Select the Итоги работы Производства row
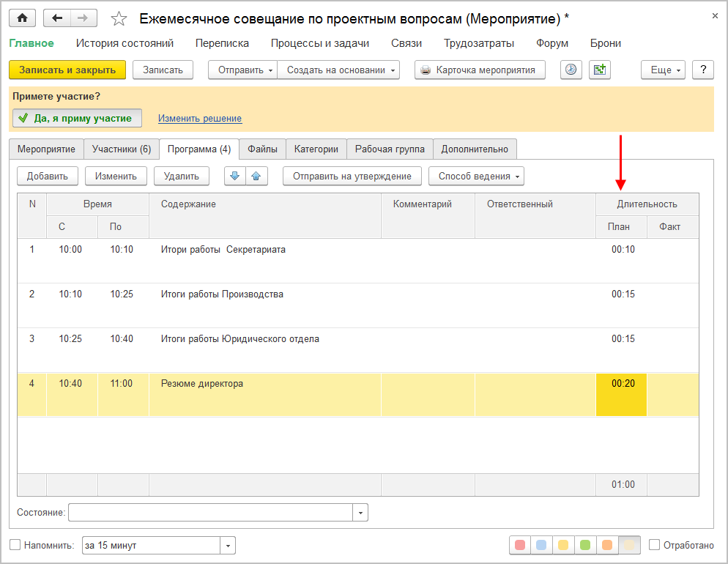728x564 pixels. pos(222,294)
